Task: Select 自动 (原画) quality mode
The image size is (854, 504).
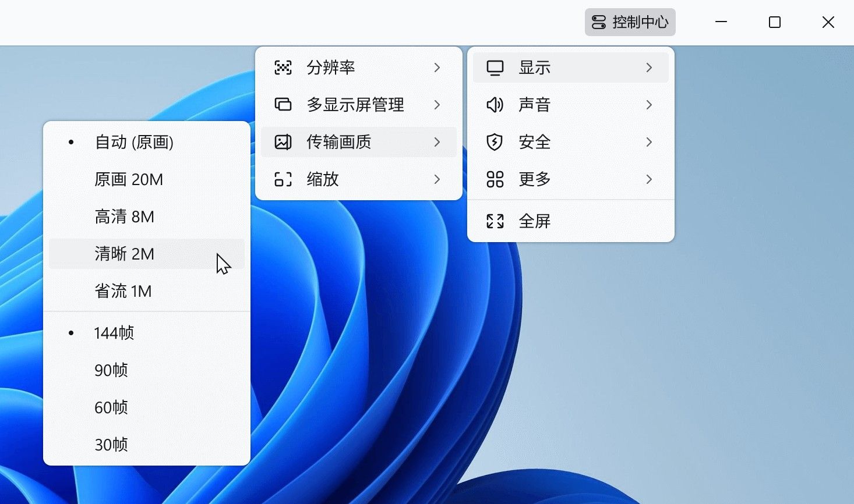Action: [x=134, y=142]
